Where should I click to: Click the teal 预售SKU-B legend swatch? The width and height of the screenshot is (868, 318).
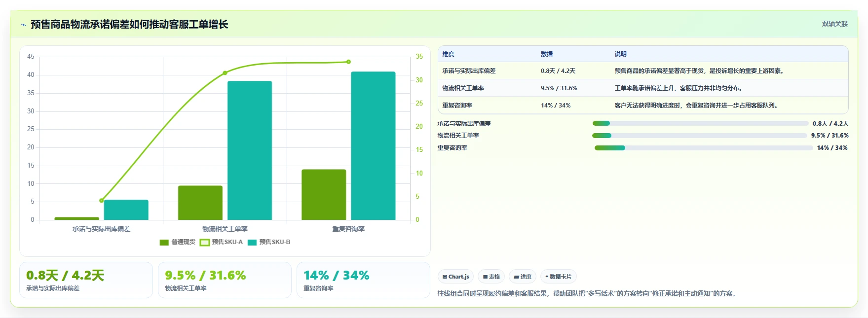click(252, 242)
